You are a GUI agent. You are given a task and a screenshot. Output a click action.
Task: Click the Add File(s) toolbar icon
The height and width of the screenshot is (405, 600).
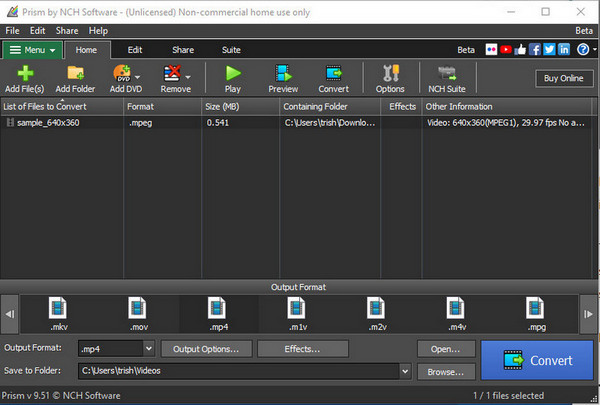coord(24,79)
